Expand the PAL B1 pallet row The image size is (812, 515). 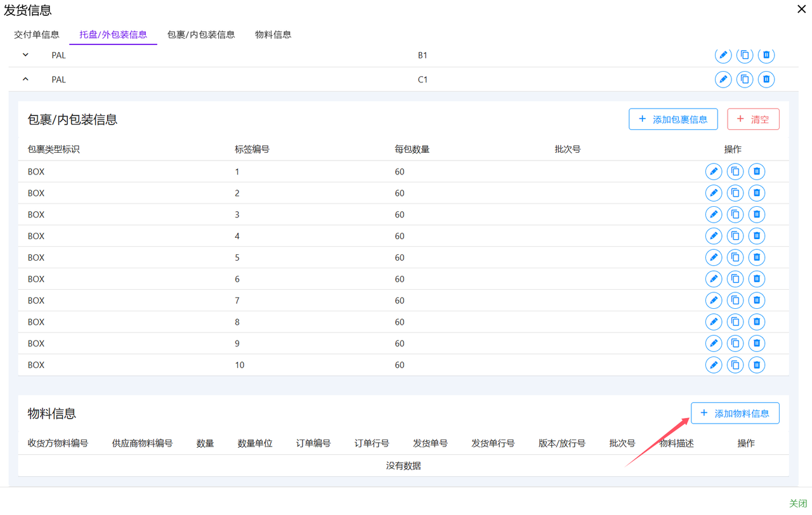point(25,55)
